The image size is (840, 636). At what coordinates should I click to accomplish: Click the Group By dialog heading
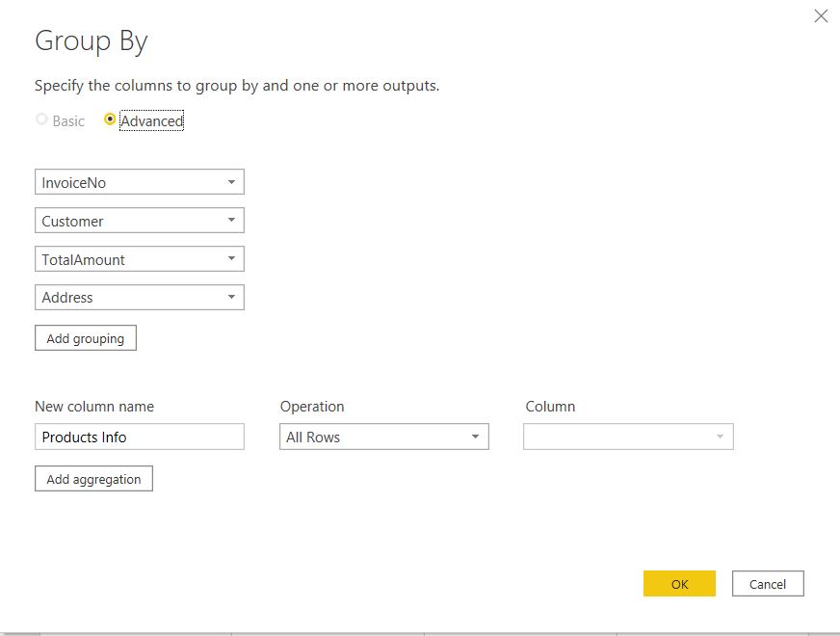pyautogui.click(x=92, y=41)
